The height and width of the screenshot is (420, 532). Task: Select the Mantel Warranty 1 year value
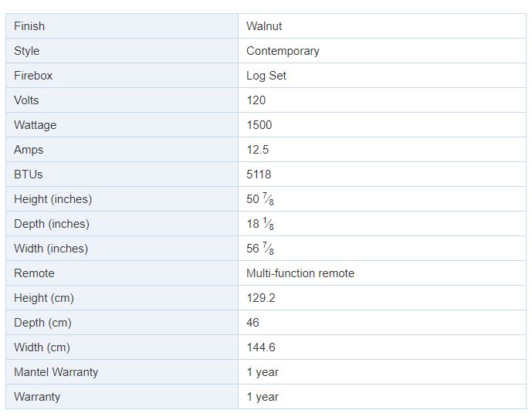(x=263, y=372)
